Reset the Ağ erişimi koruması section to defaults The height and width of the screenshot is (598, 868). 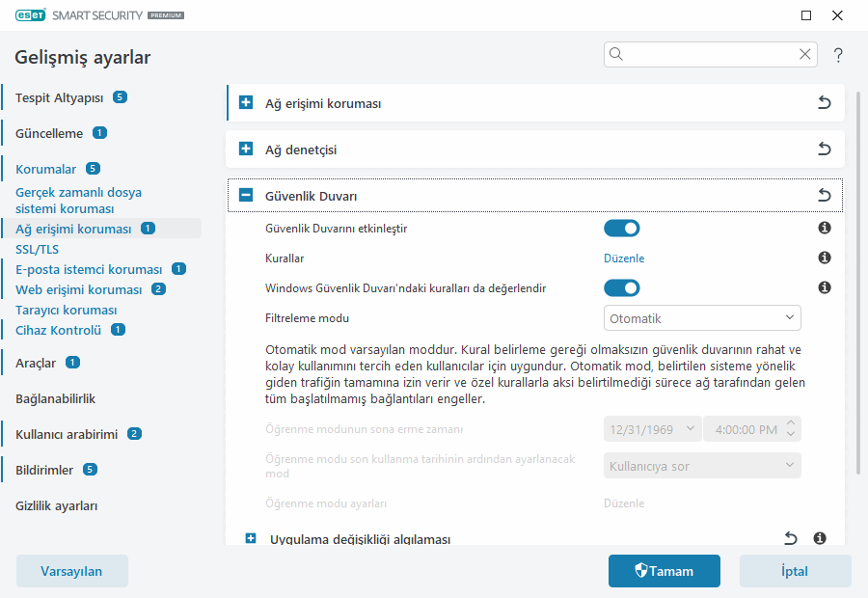coord(824,103)
